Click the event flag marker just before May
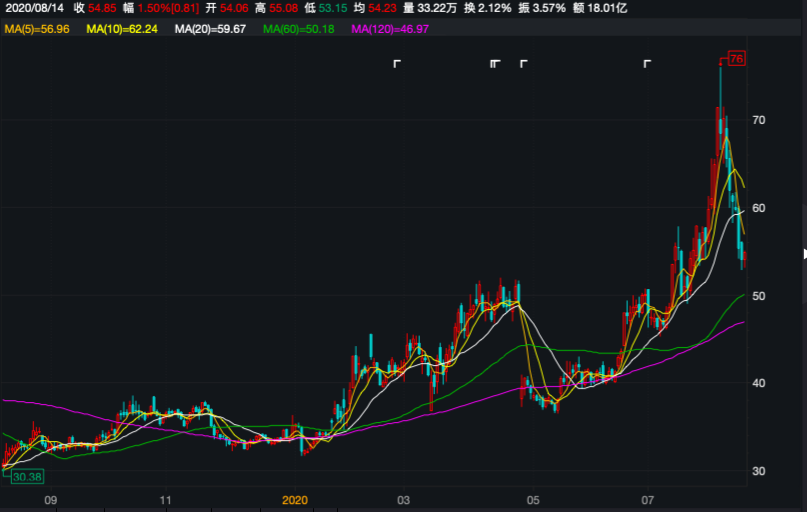Image resolution: width=807 pixels, height=512 pixels. point(523,64)
